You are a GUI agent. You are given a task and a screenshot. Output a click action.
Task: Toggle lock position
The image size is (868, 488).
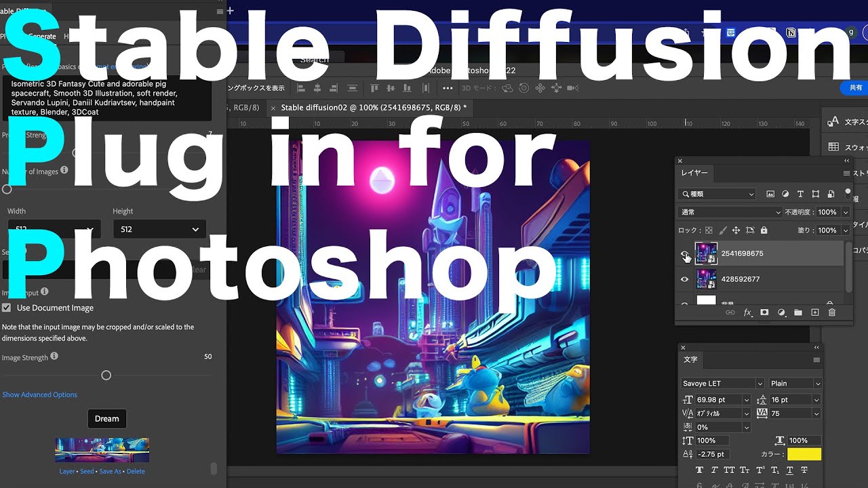point(736,230)
